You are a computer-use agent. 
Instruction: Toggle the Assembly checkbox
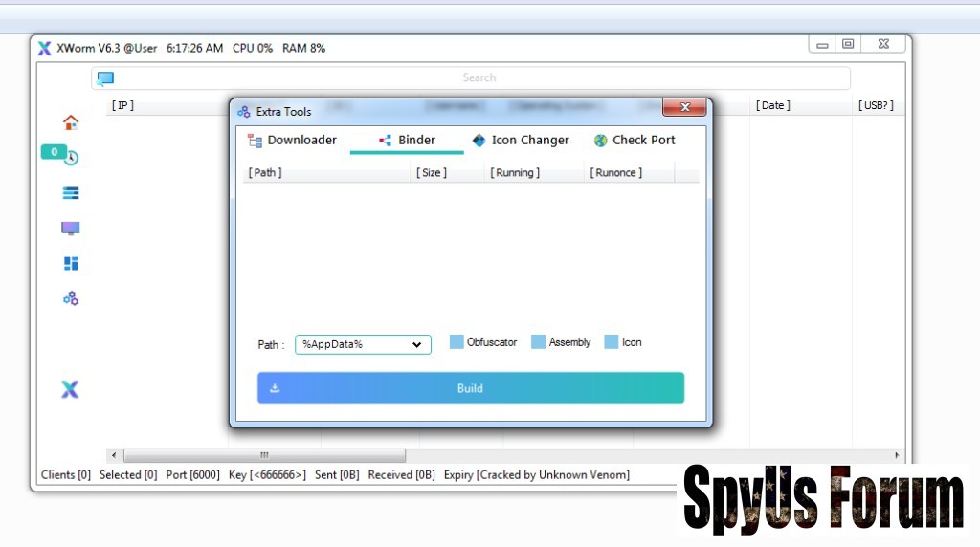tap(538, 342)
